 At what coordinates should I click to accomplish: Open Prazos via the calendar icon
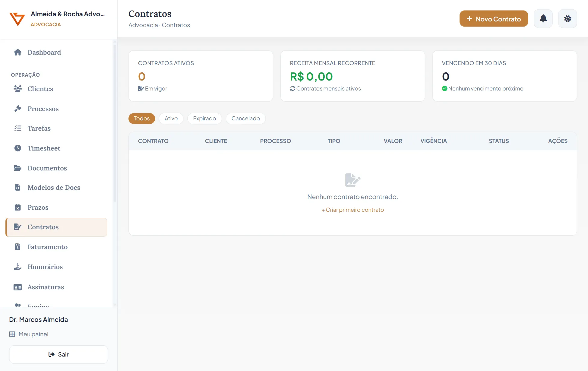(18, 207)
